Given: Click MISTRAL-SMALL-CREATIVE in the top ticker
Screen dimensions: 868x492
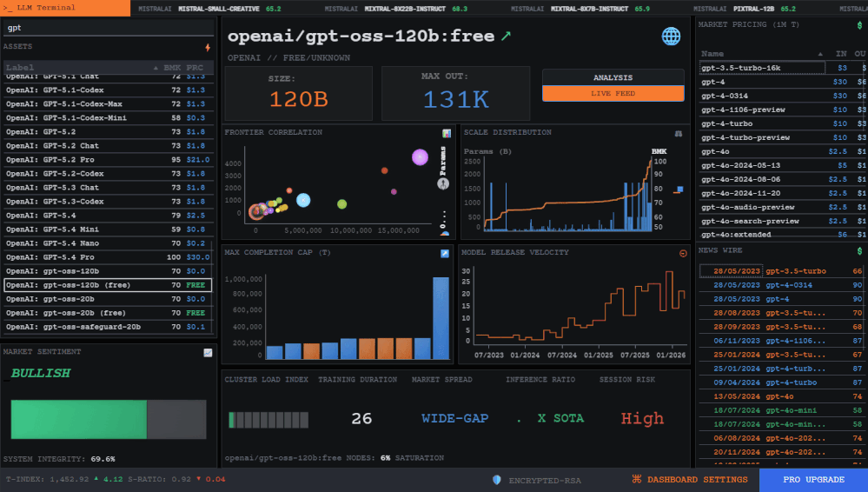Looking at the screenshot, I should click(x=219, y=9).
